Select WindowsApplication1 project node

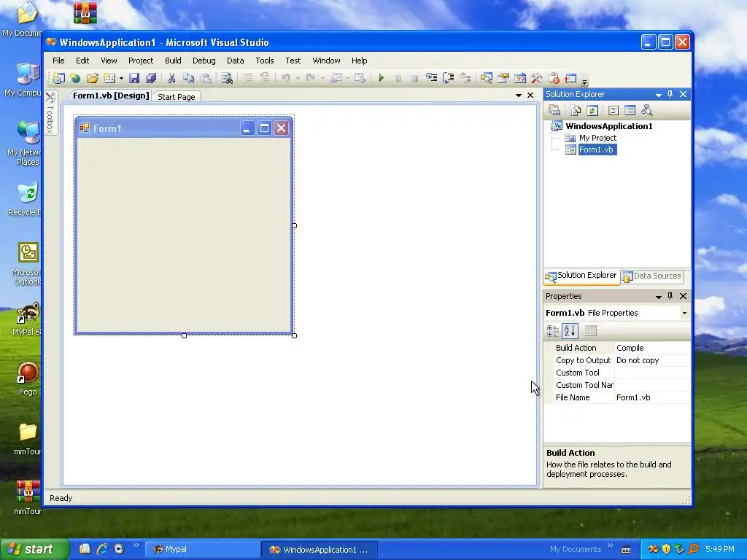(609, 126)
